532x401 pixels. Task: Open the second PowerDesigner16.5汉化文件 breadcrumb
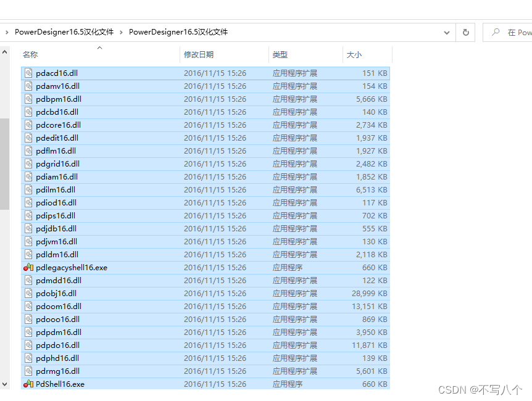click(178, 32)
